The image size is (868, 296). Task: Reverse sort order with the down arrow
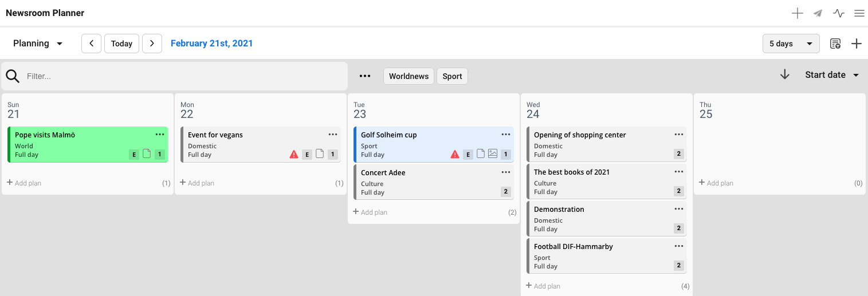coord(785,75)
